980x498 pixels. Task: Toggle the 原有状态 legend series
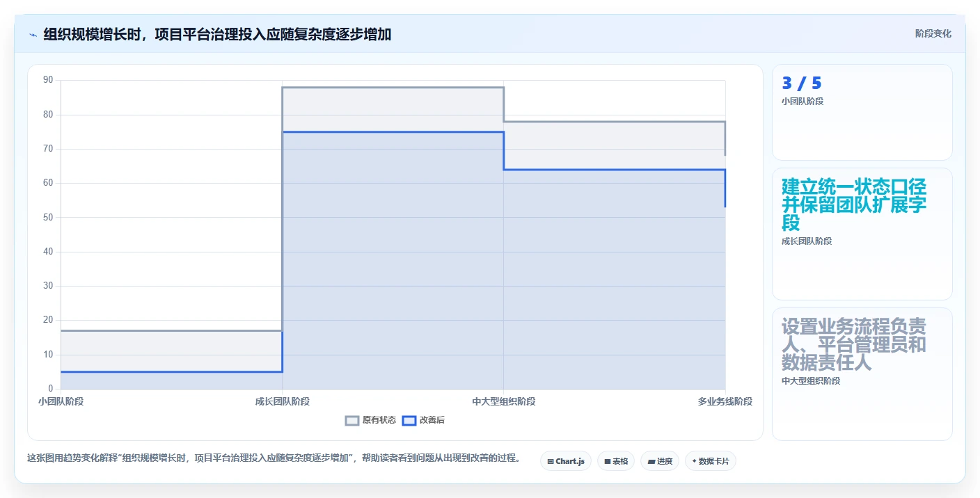[371, 420]
